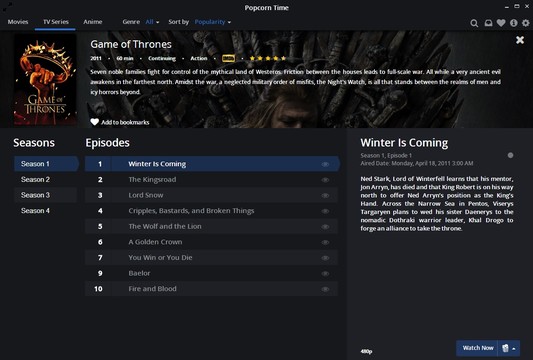The width and height of the screenshot is (533, 360).
Task: Toggle watched eye for Winter Is Coming
Action: (x=325, y=164)
